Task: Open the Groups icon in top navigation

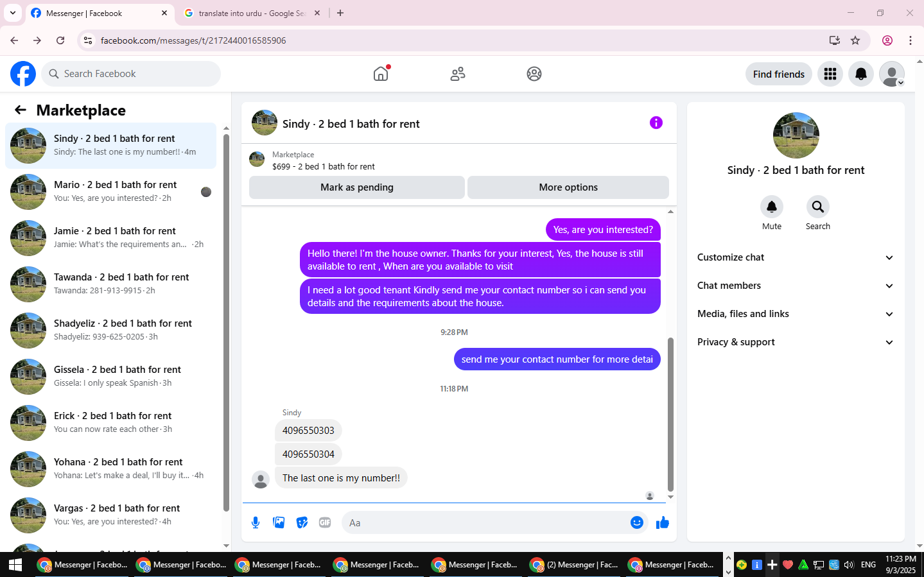Action: click(x=534, y=74)
